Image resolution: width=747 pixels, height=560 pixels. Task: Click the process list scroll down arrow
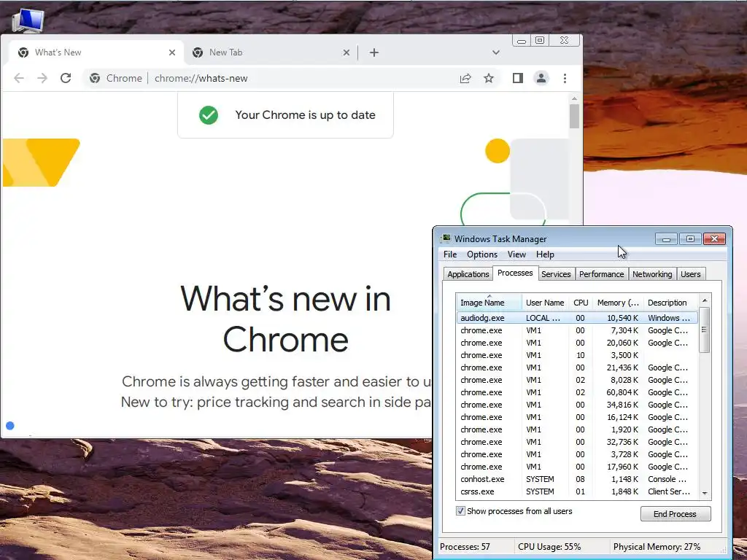705,494
